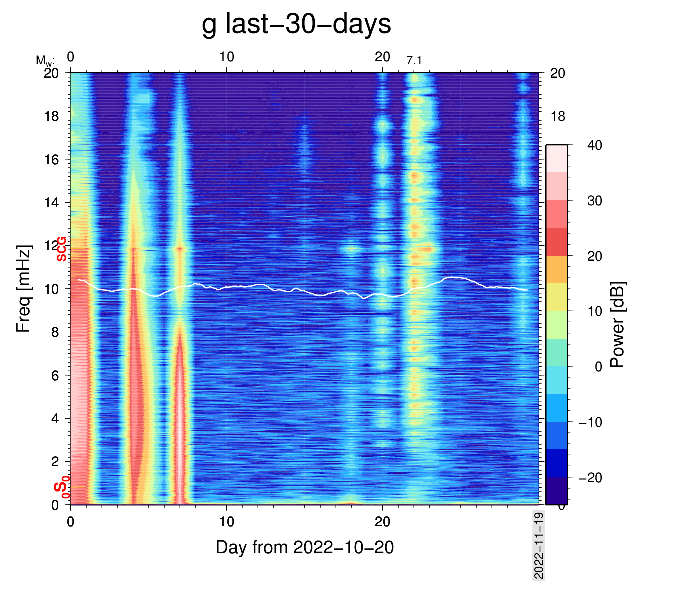Click the −20 label on the colorbar
The image size is (700, 595).
tap(590, 478)
